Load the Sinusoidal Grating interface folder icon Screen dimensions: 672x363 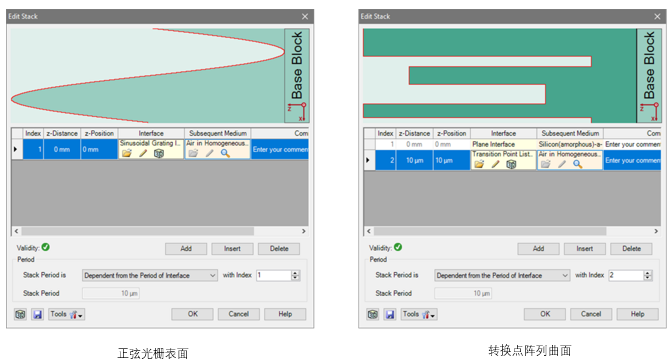126,153
